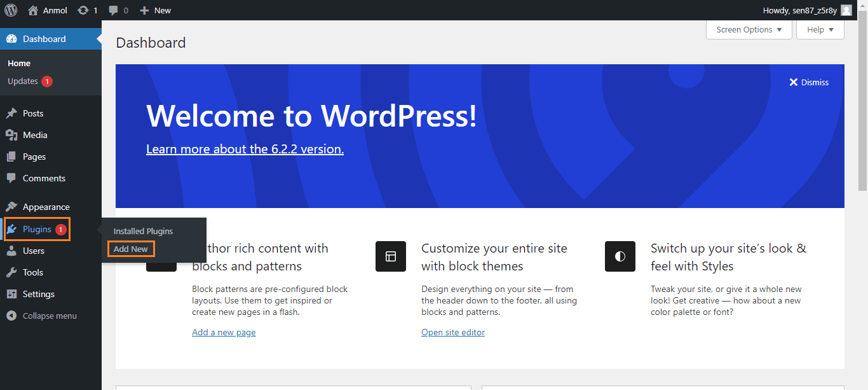The image size is (868, 390).
Task: Click the WordPress logo in the admin bar
Action: (x=10, y=10)
